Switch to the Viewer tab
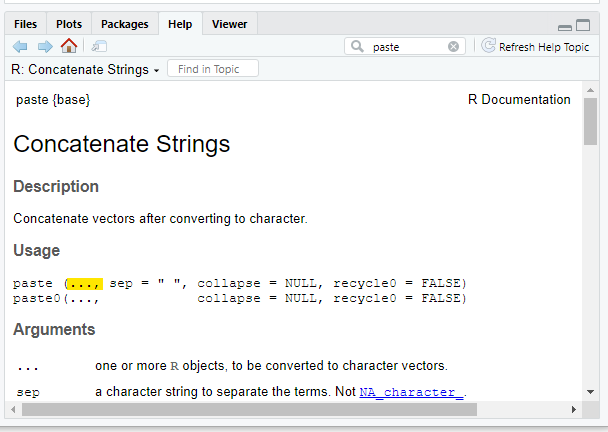 [230, 24]
